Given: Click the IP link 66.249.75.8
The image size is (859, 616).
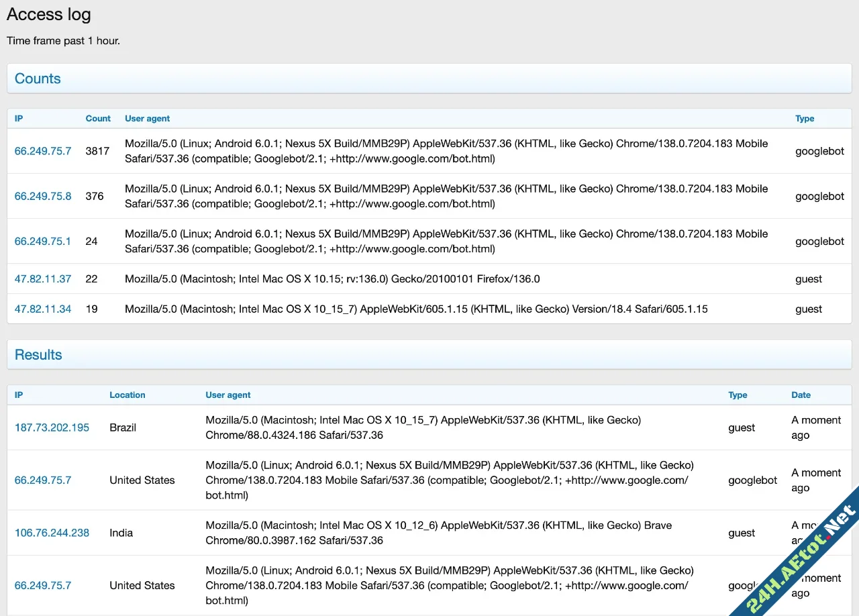Looking at the screenshot, I should pyautogui.click(x=43, y=196).
